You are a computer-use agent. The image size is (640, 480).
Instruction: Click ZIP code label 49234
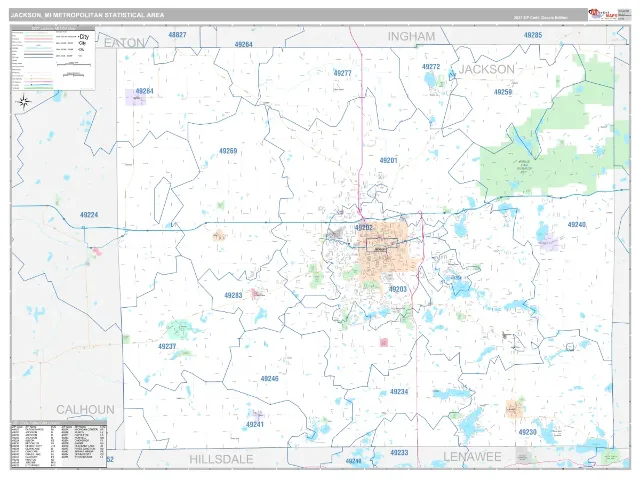click(399, 392)
